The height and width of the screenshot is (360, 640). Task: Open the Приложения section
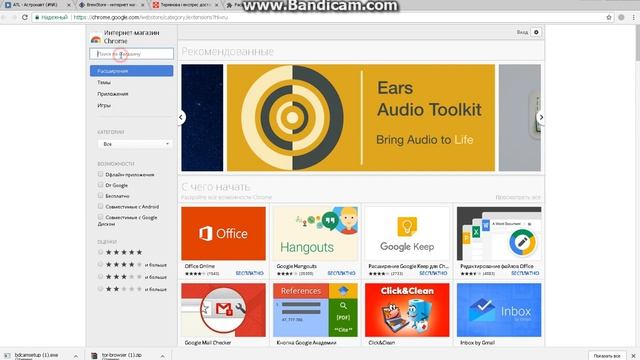(x=113, y=94)
